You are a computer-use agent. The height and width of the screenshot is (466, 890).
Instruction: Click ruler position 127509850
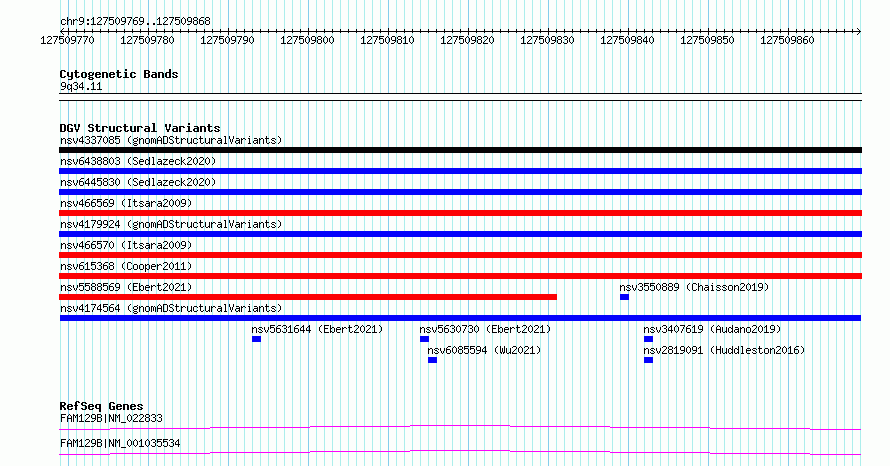coord(708,40)
